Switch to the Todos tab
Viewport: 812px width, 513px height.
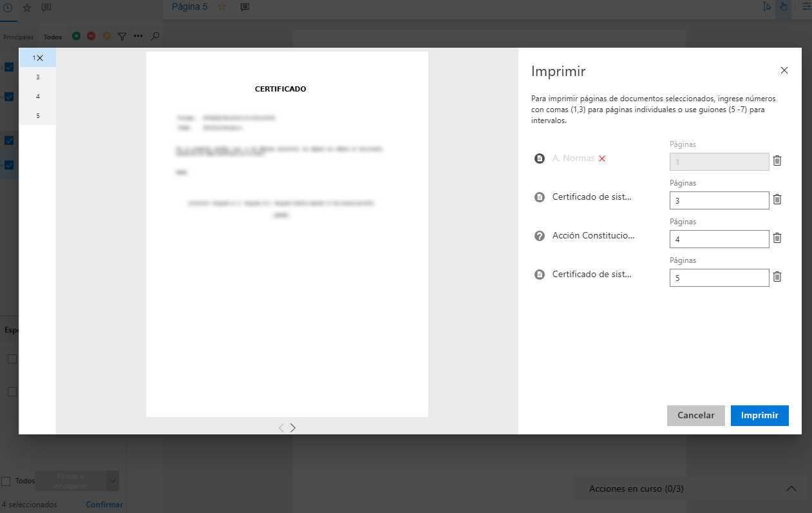53,37
